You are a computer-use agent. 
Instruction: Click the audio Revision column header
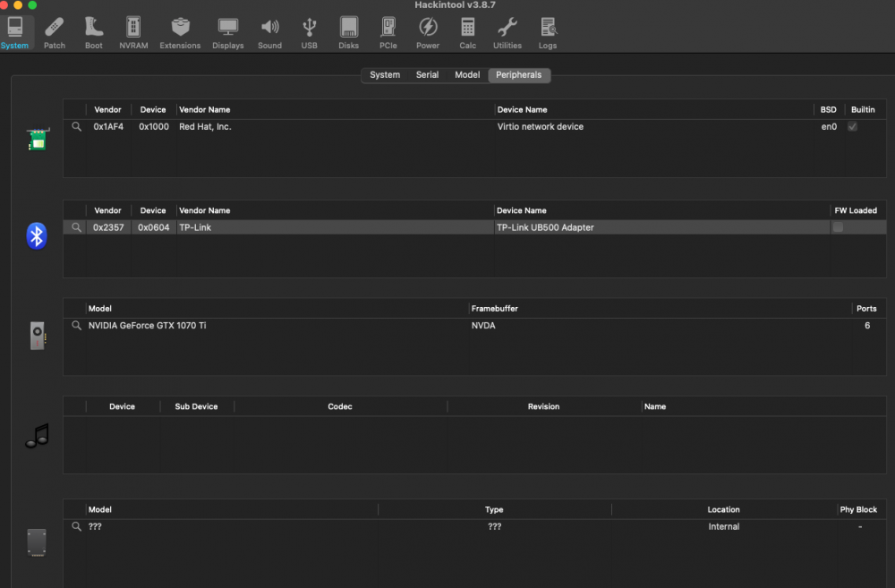click(x=543, y=406)
